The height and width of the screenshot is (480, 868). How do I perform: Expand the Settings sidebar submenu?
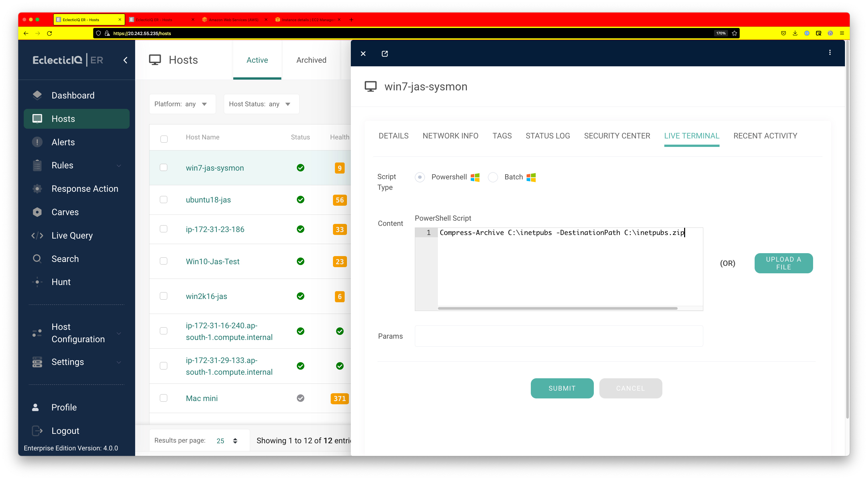click(x=119, y=362)
